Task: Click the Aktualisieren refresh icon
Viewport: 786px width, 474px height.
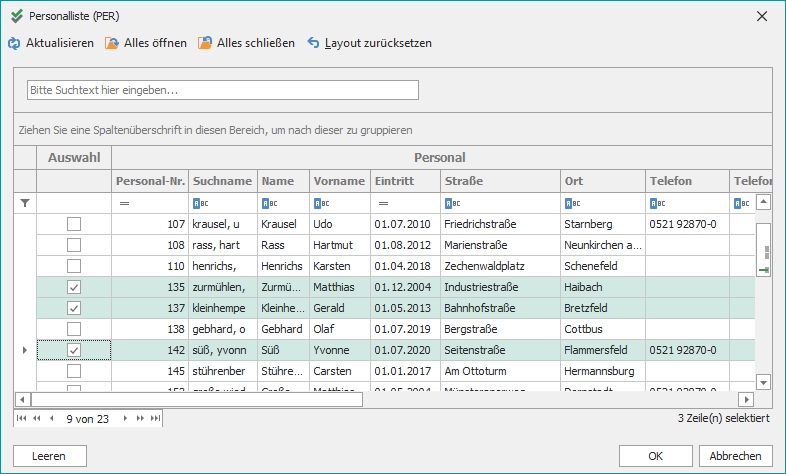Action: [x=14, y=44]
